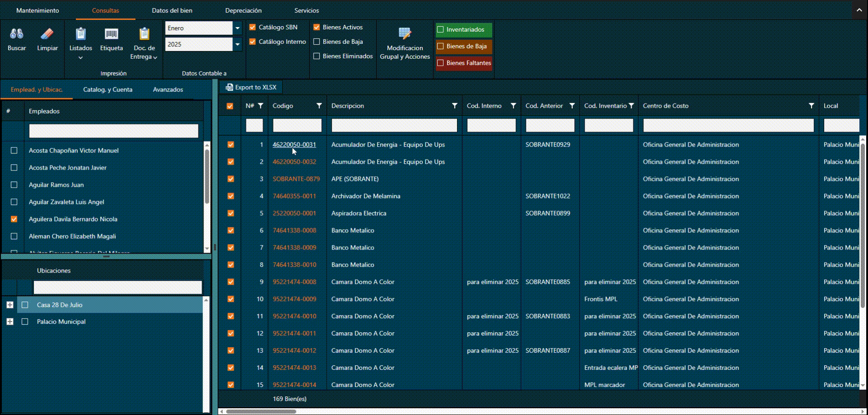Click the Limpiar eraser icon

47,33
